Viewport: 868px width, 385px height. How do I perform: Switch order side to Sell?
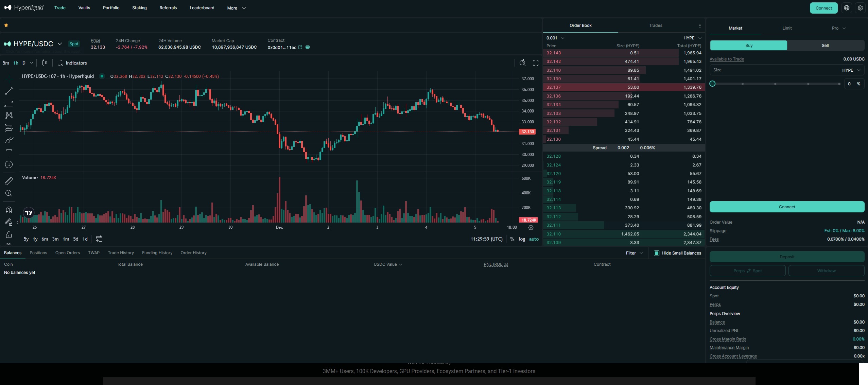click(826, 46)
